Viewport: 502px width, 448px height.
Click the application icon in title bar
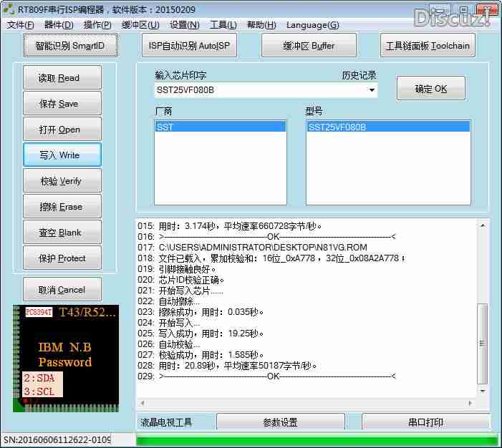click(x=9, y=9)
